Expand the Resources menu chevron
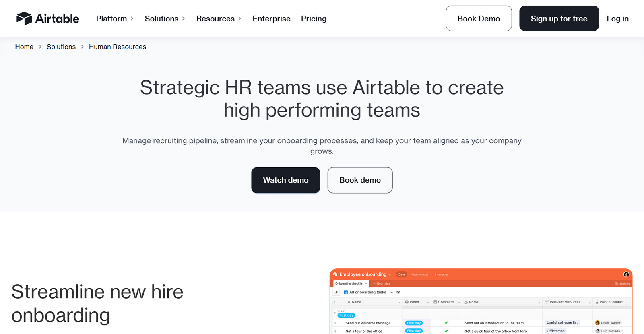The width and height of the screenshot is (644, 334). (240, 19)
